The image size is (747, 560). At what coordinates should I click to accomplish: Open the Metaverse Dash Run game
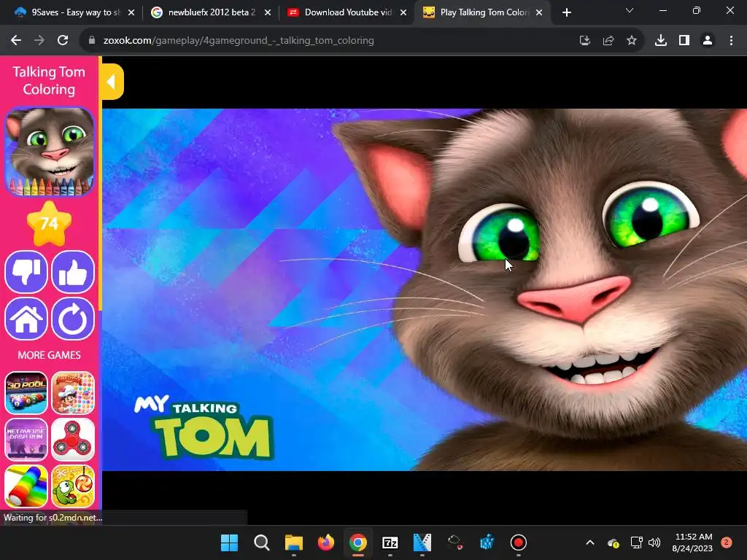(26, 440)
